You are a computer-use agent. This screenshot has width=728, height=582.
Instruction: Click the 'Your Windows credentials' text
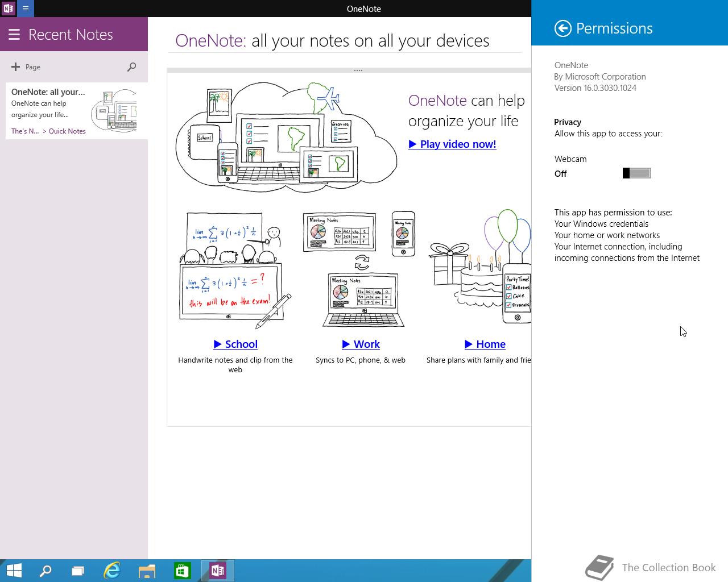pos(601,224)
